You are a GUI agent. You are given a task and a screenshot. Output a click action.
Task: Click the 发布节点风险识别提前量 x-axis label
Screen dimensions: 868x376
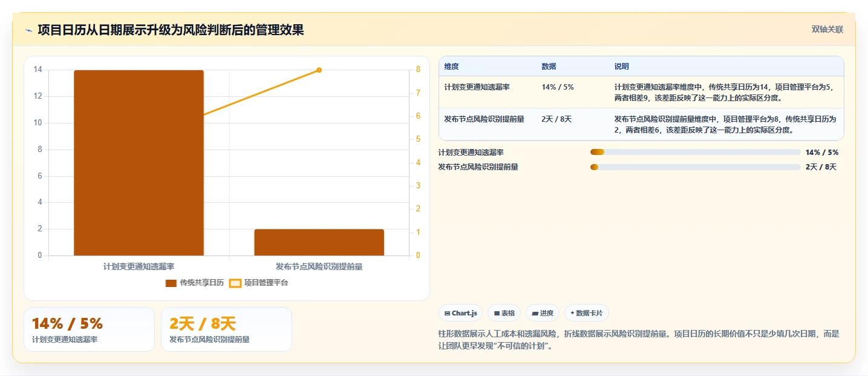[x=319, y=266]
